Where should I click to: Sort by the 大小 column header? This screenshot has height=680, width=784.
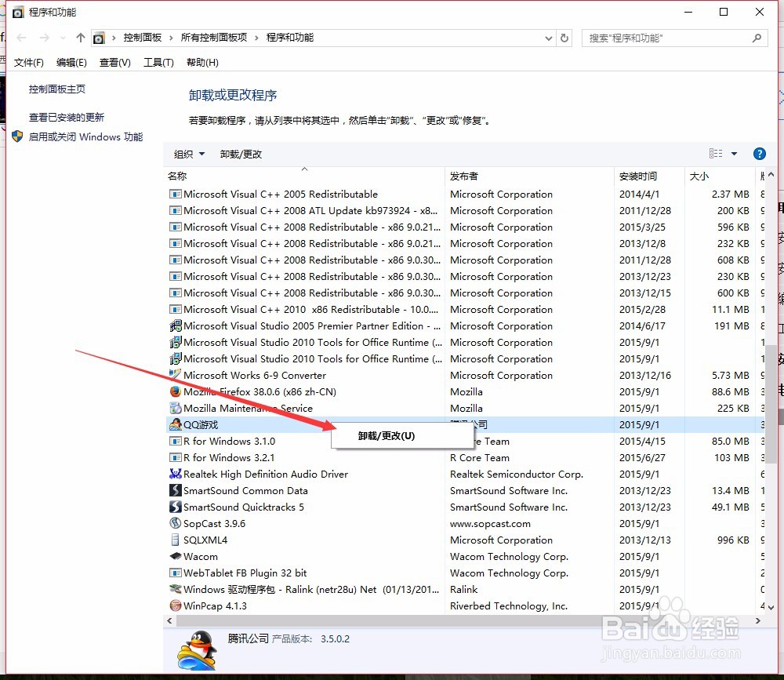720,176
